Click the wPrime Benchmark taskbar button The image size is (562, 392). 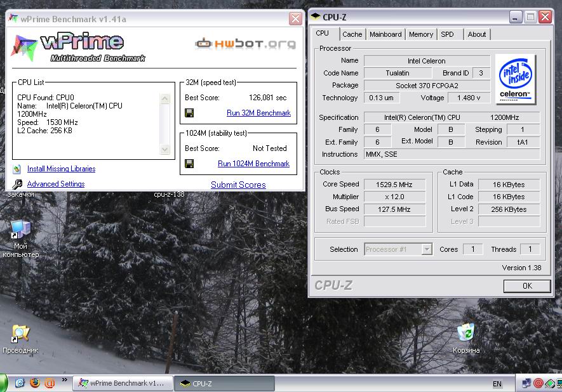123,383
